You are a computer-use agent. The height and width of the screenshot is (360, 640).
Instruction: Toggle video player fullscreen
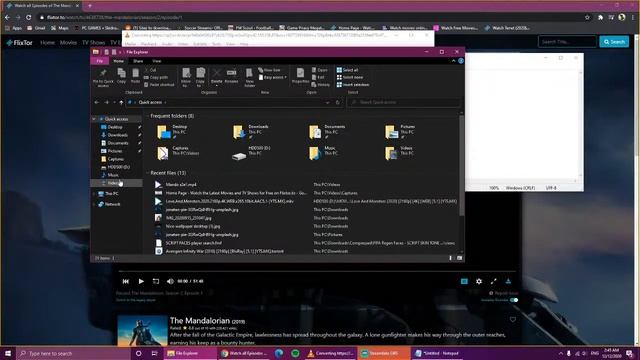(493, 281)
